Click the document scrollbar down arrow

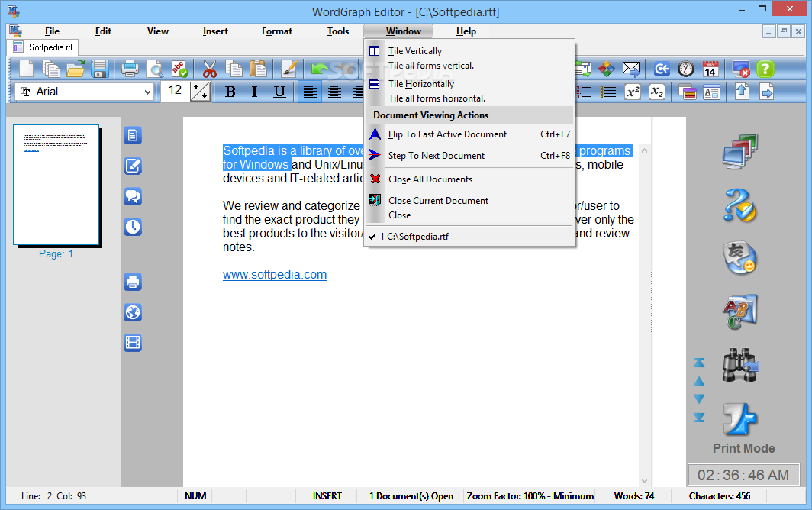click(644, 480)
